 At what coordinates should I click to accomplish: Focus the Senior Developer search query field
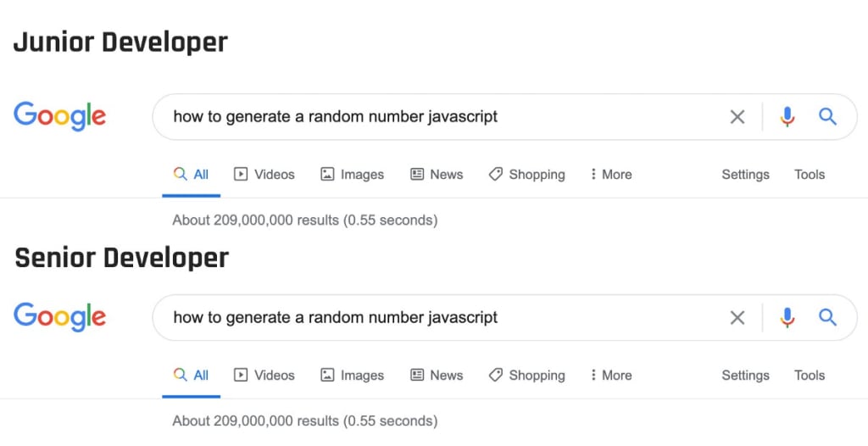click(424, 318)
